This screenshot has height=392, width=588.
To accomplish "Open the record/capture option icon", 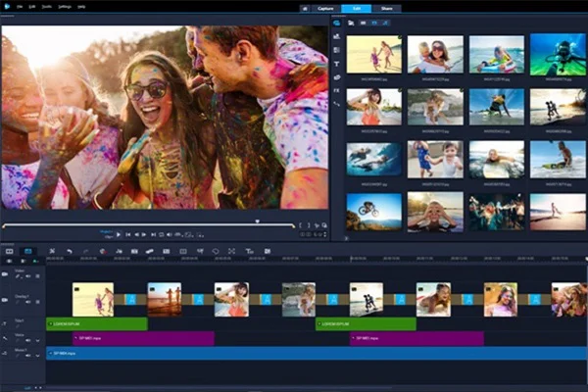I will click(103, 251).
